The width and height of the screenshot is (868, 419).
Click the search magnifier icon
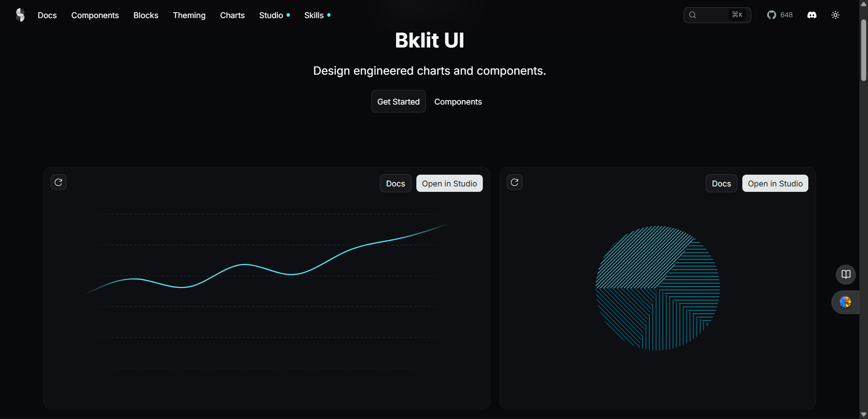(x=693, y=15)
